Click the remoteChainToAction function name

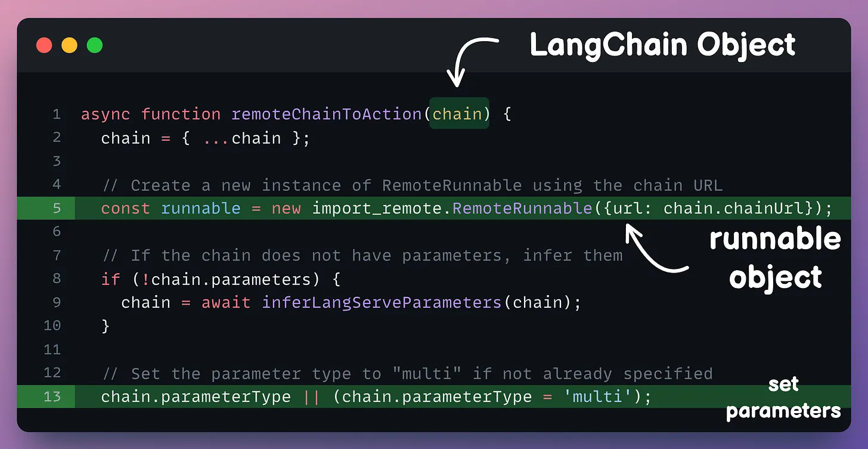tap(327, 114)
